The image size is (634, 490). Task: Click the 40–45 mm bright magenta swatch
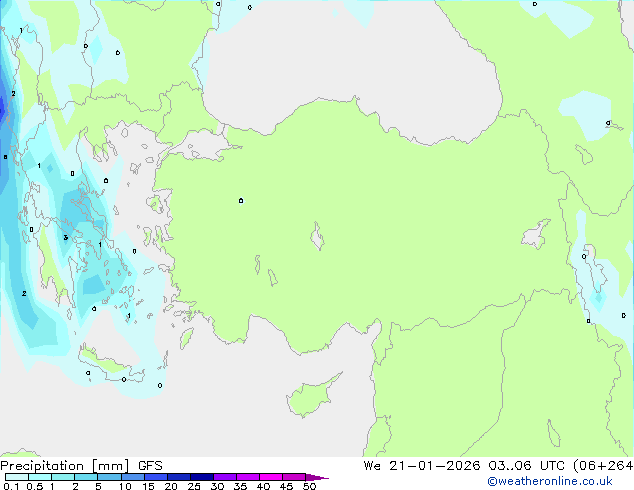271,477
